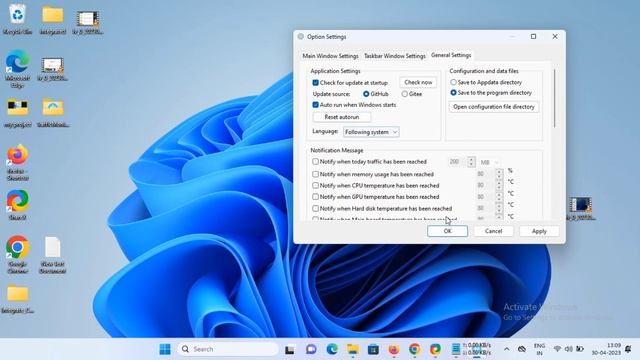The height and width of the screenshot is (360, 640).
Task: Click the Reset autorun button
Action: [x=342, y=117]
